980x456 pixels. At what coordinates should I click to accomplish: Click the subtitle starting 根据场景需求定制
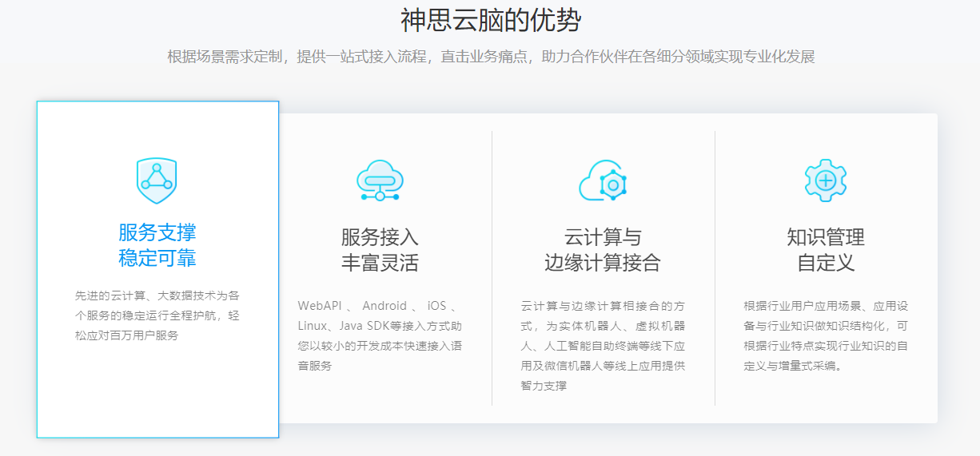pyautogui.click(x=491, y=57)
